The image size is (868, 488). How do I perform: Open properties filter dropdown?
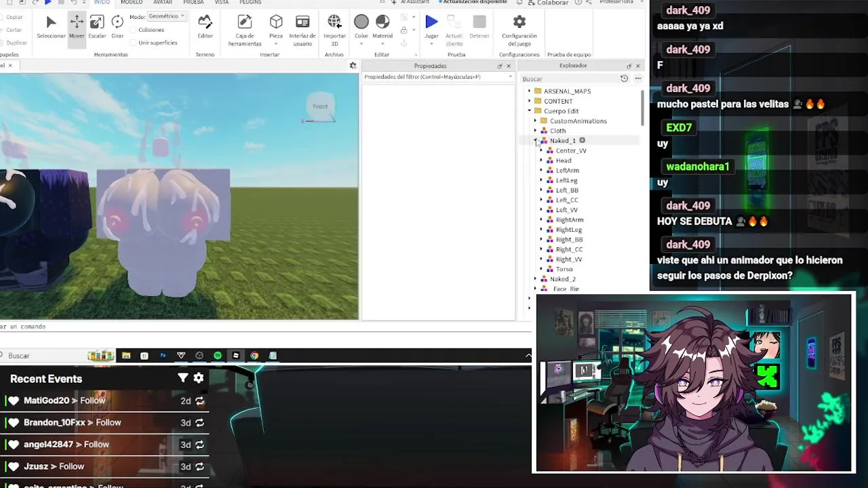tap(510, 77)
